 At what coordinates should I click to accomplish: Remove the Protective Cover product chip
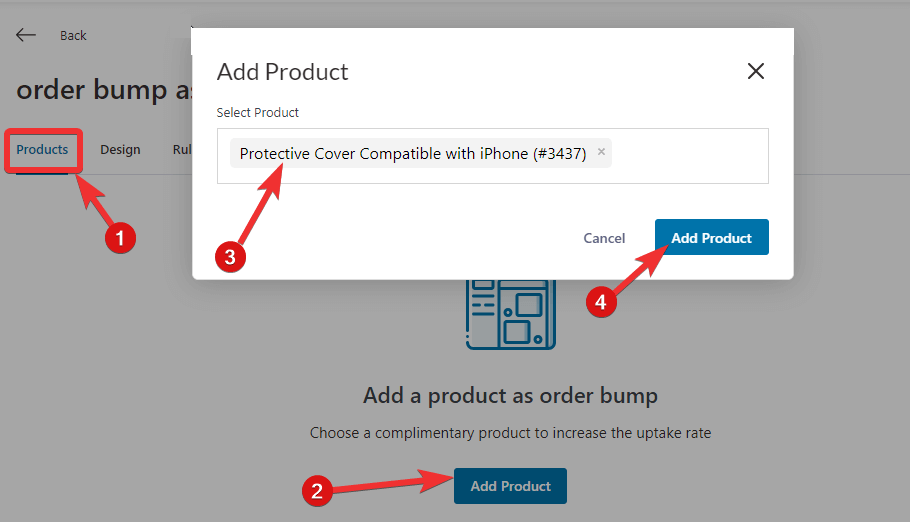pyautogui.click(x=601, y=152)
